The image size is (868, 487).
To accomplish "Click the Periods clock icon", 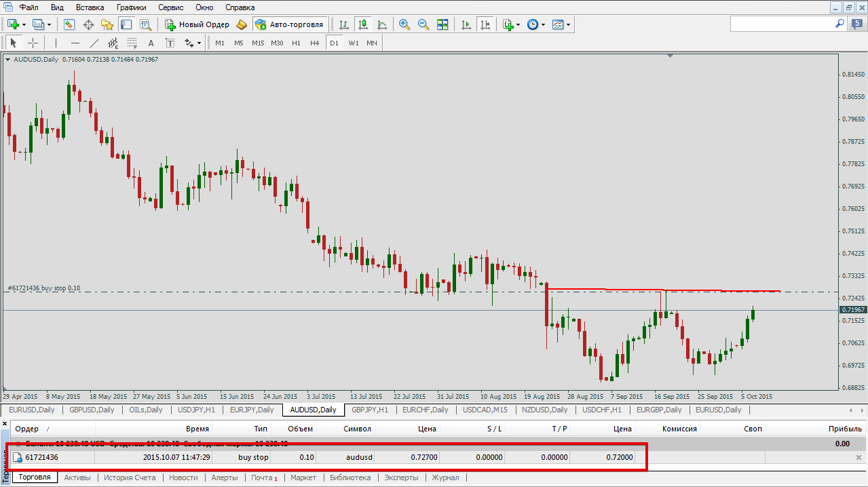I will 533,24.
